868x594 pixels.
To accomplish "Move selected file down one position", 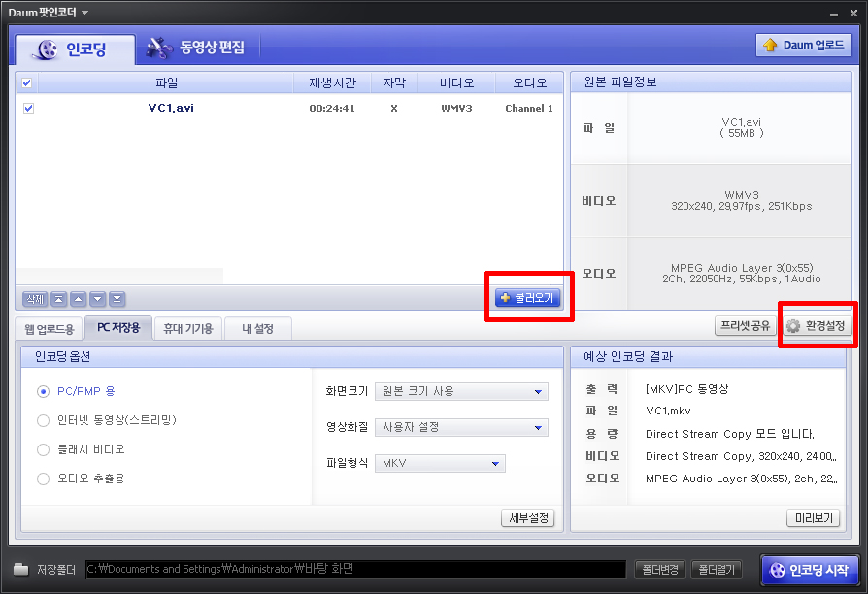I will point(98,299).
